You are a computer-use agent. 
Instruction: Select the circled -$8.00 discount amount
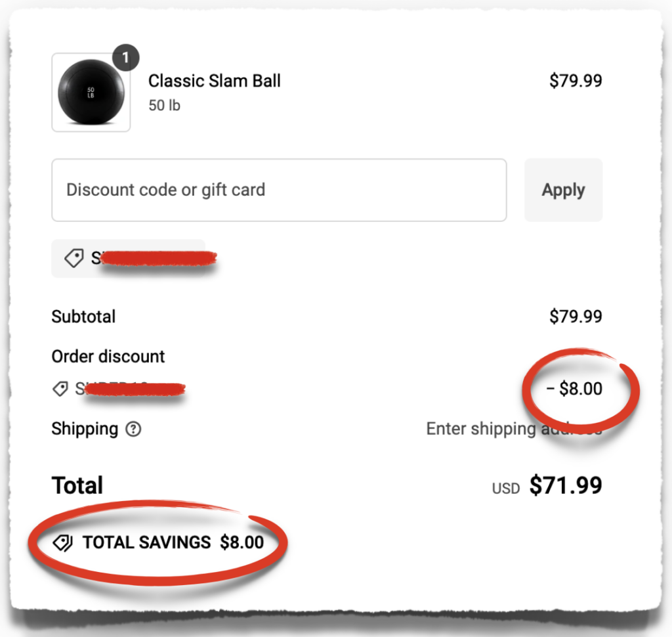coord(576,388)
